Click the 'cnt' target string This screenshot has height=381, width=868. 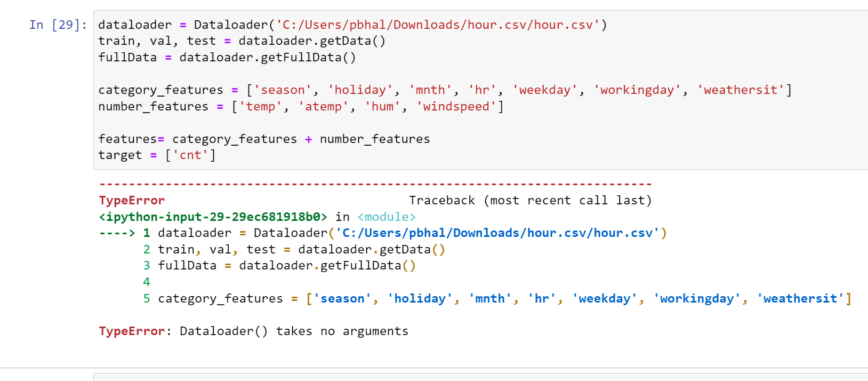(190, 155)
